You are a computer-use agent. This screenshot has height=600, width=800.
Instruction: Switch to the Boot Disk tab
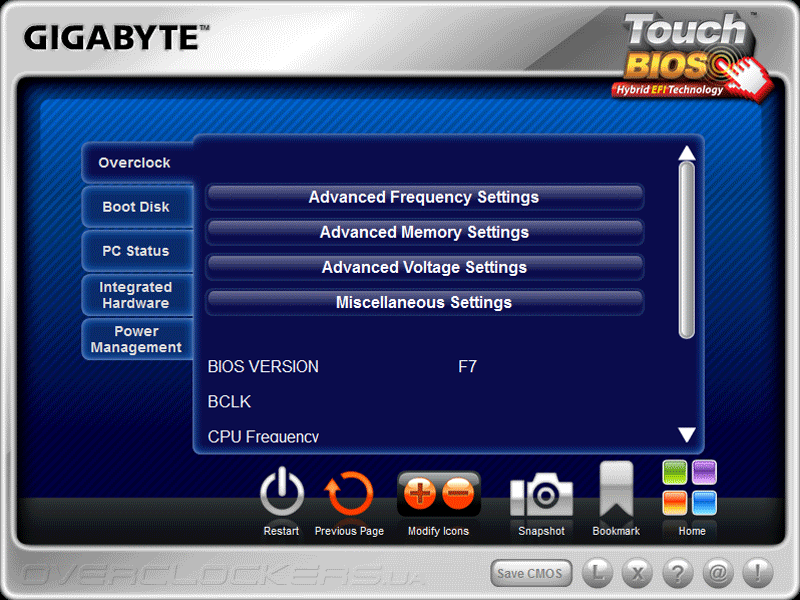tap(137, 207)
